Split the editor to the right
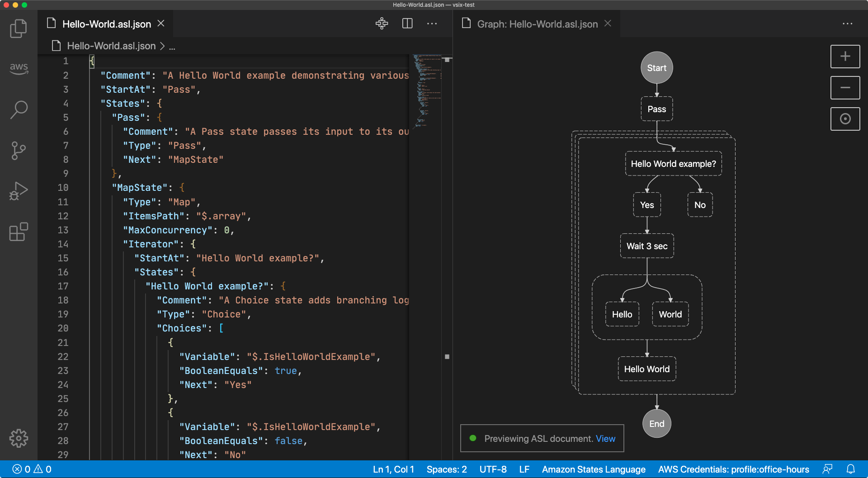 407,24
